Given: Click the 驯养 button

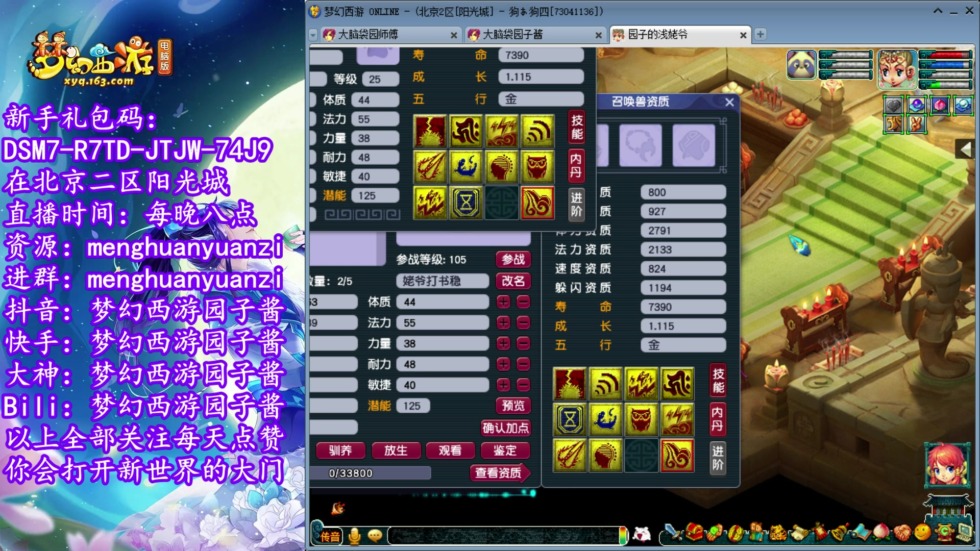Looking at the screenshot, I should 340,450.
